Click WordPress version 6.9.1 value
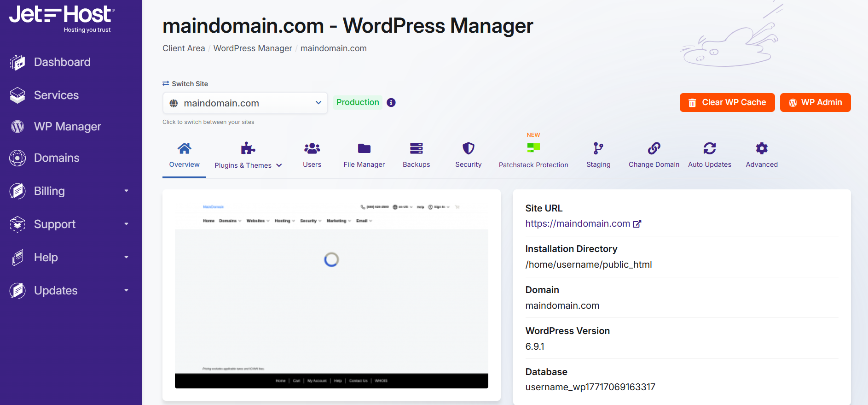868x405 pixels. pos(535,346)
